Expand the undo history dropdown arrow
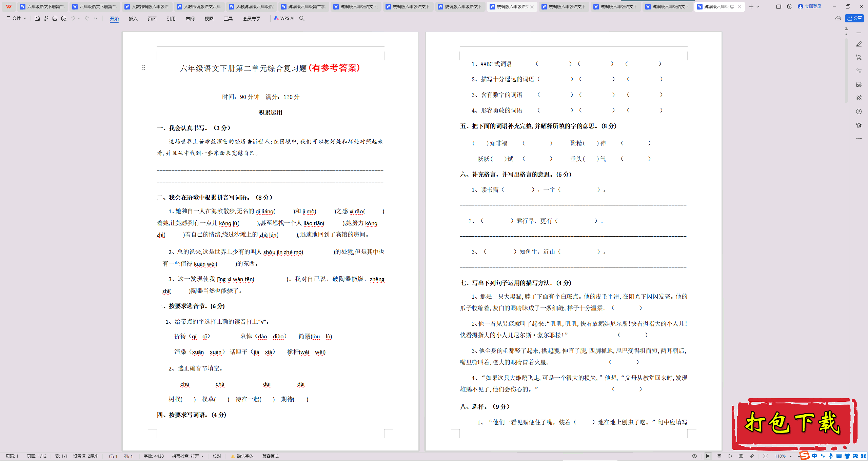 79,18
